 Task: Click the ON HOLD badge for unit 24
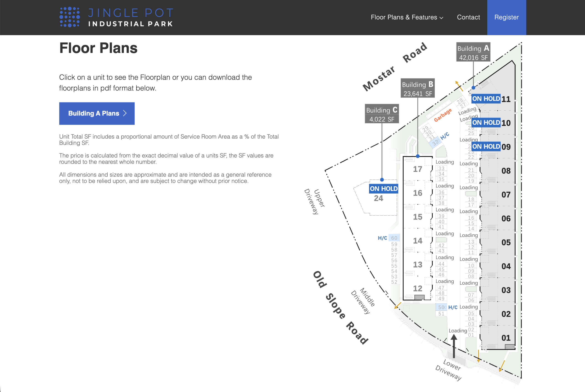pos(384,189)
